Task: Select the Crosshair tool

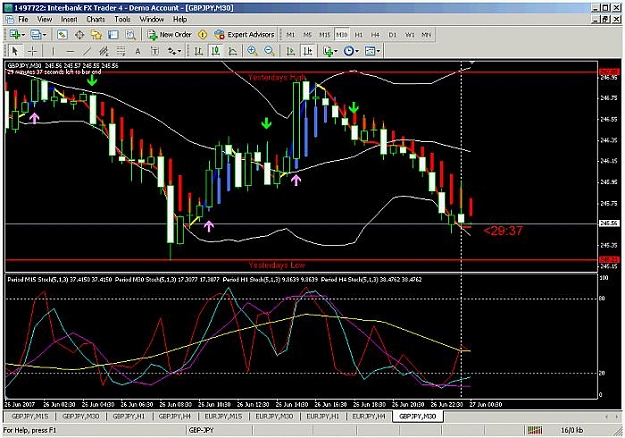Action: pos(32,51)
